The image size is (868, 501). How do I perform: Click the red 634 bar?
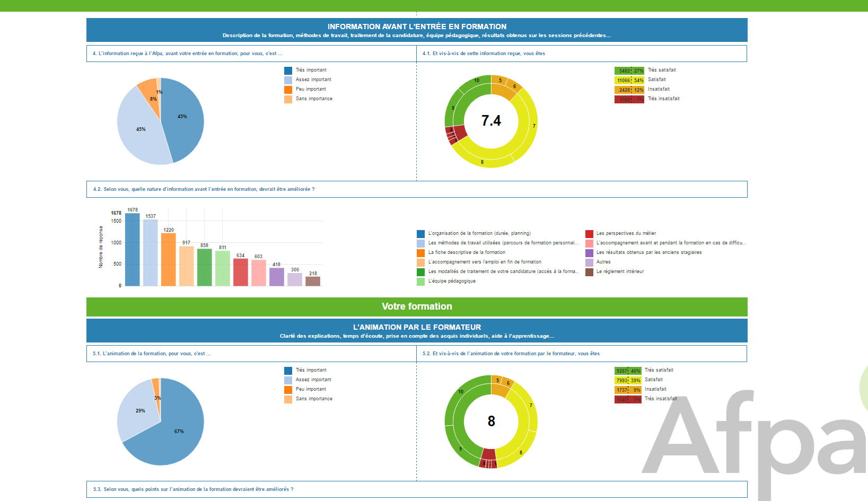pyautogui.click(x=241, y=273)
